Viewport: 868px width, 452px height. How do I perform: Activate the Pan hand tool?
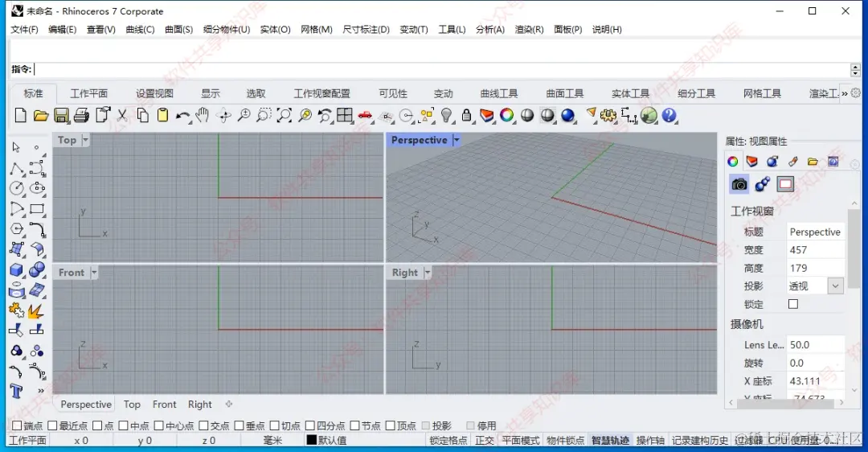[203, 115]
